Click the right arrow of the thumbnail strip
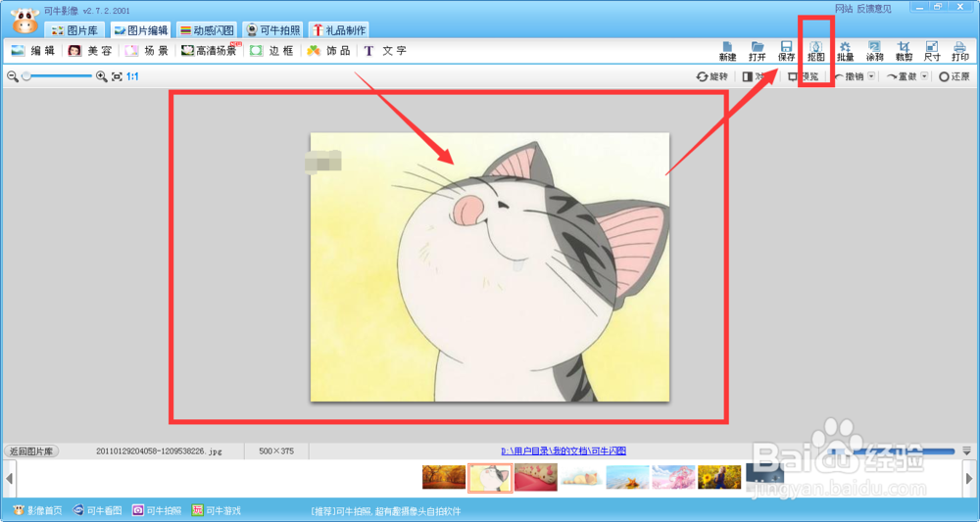Image resolution: width=980 pixels, height=522 pixels. [969, 478]
